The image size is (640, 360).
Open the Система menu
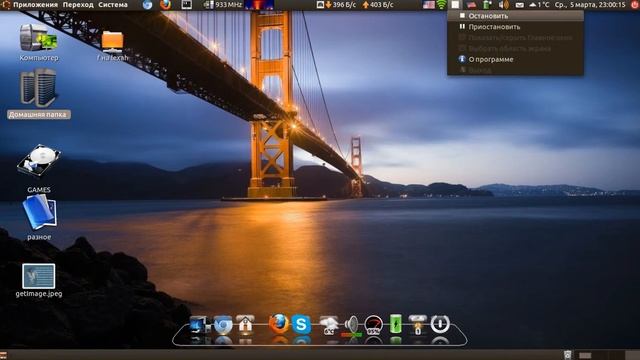[113, 5]
